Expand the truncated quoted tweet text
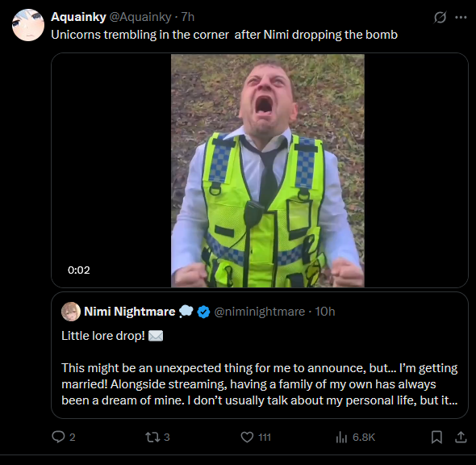 [x=260, y=384]
